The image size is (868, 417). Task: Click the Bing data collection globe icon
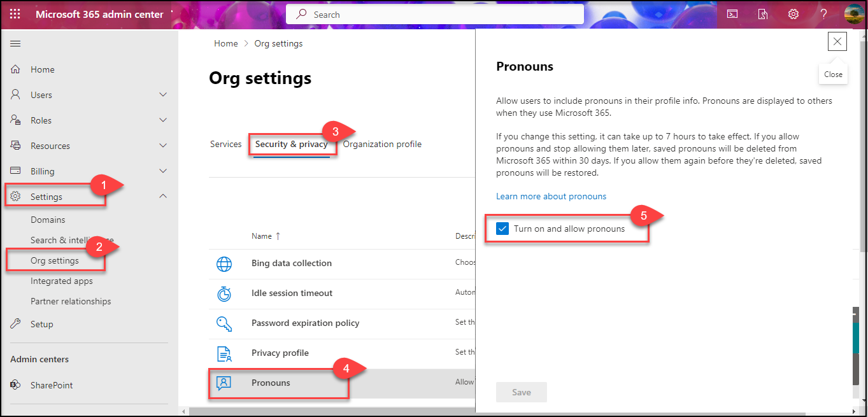[x=224, y=264]
